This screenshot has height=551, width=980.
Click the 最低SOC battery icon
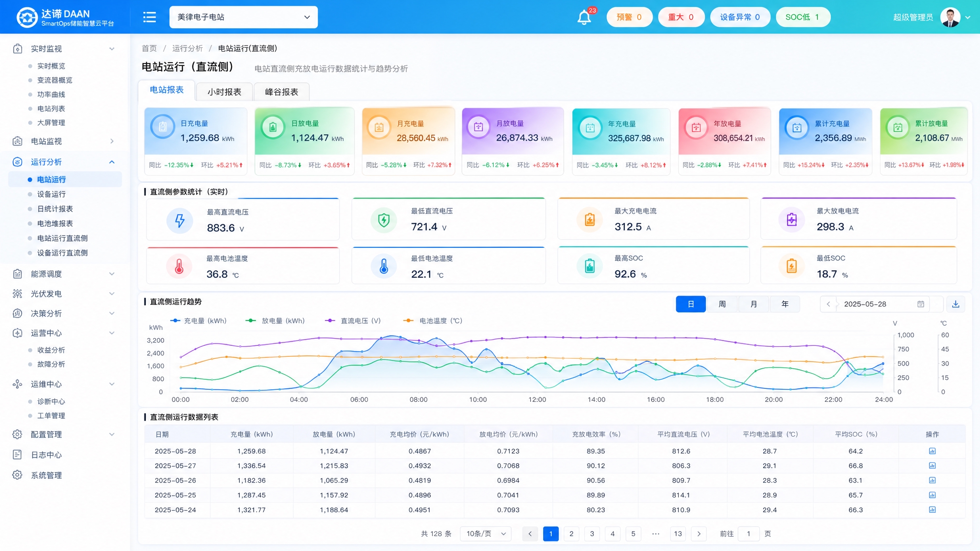pyautogui.click(x=792, y=265)
